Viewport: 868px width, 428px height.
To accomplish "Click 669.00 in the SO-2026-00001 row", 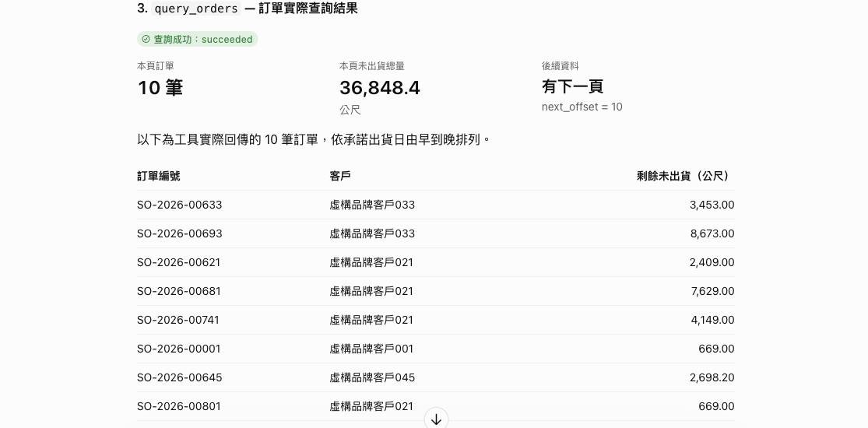I will [x=716, y=349].
